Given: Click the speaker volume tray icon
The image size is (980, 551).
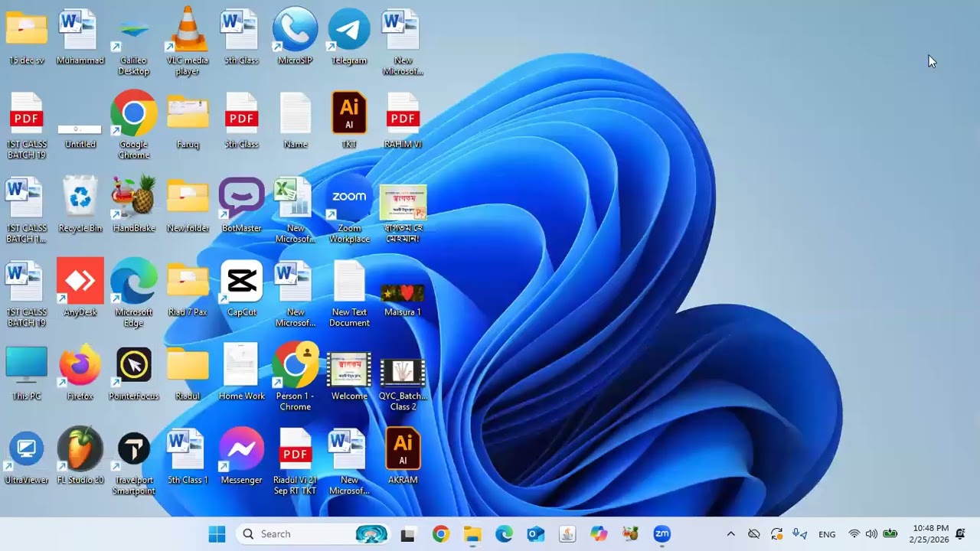Looking at the screenshot, I should 871,534.
